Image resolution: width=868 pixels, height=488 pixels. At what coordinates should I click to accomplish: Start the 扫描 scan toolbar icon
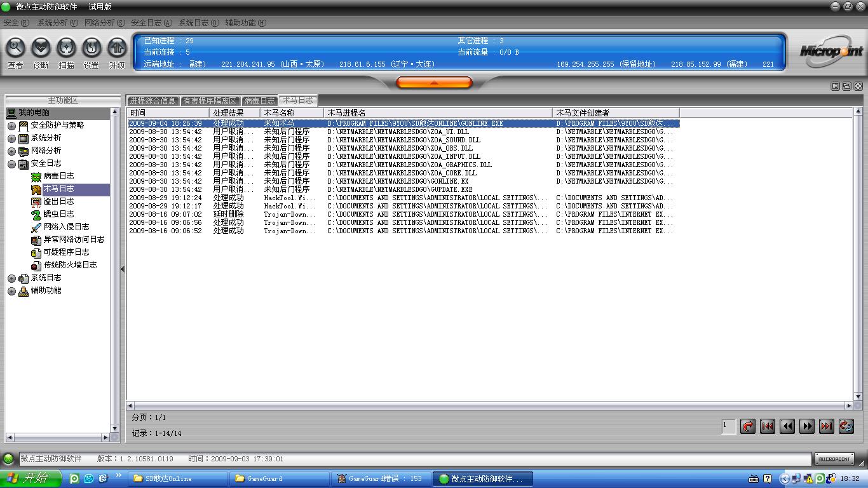coord(66,48)
